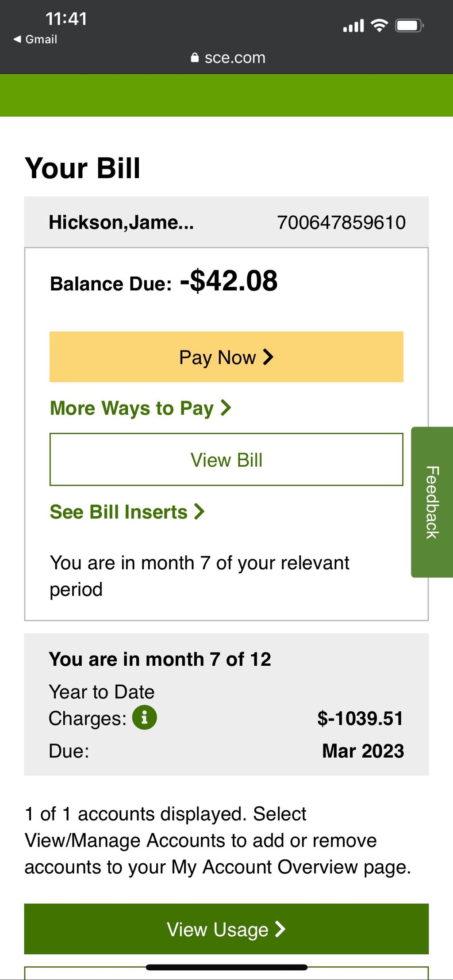Open the Feedback side tab
Viewport: 453px width, 980px height.
point(432,502)
